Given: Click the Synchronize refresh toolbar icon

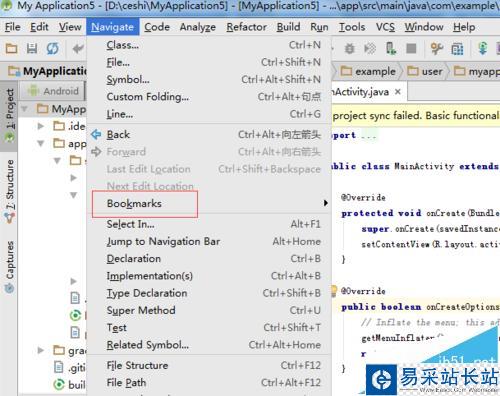Looking at the screenshot, I should pyautogui.click(x=52, y=49).
